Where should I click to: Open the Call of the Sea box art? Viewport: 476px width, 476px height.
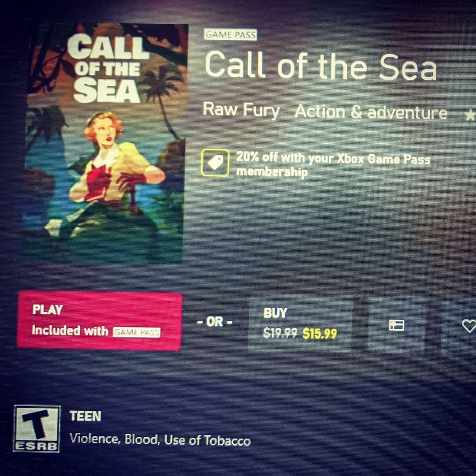105,143
